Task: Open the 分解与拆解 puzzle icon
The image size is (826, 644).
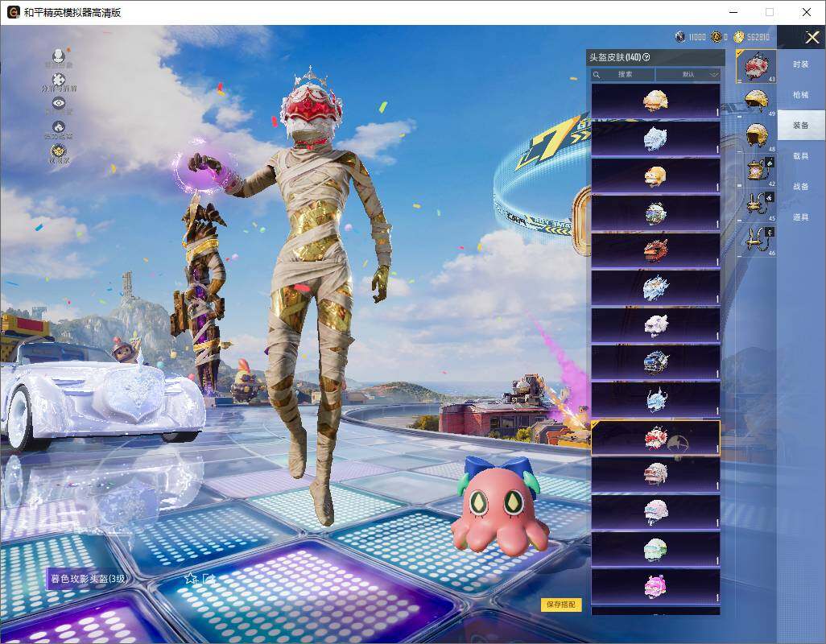Action: click(x=59, y=80)
